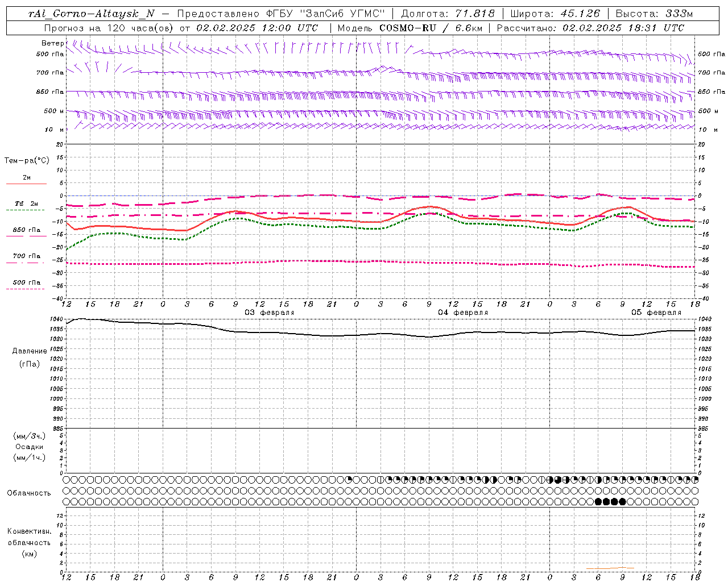Click 985 on the right pressure axis
Screen dimensions: 728x582
coord(704,429)
